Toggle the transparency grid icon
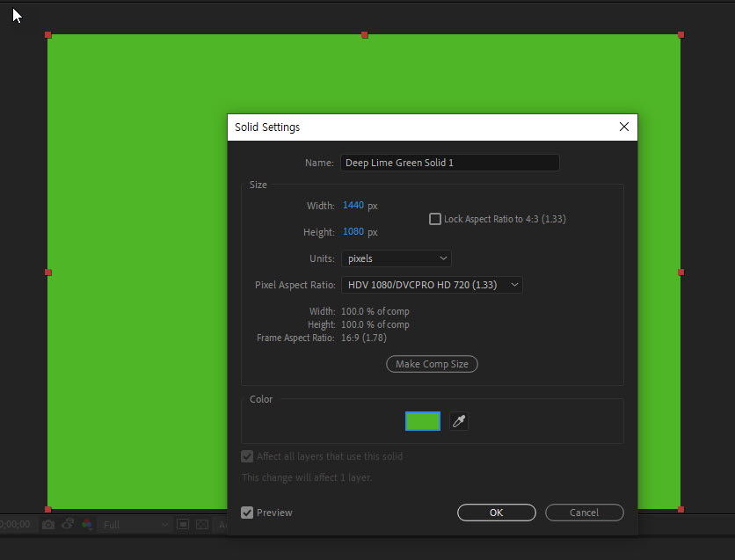Image resolution: width=735 pixels, height=560 pixels. tap(202, 524)
